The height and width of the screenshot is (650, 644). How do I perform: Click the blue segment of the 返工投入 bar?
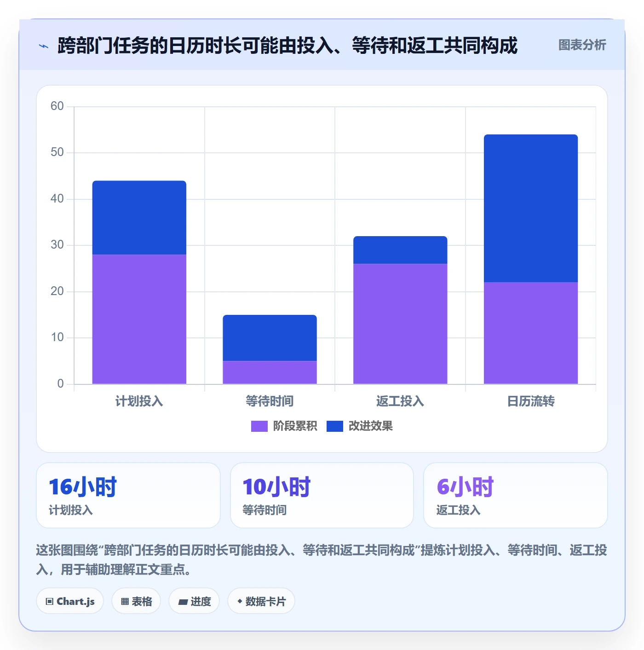[400, 250]
